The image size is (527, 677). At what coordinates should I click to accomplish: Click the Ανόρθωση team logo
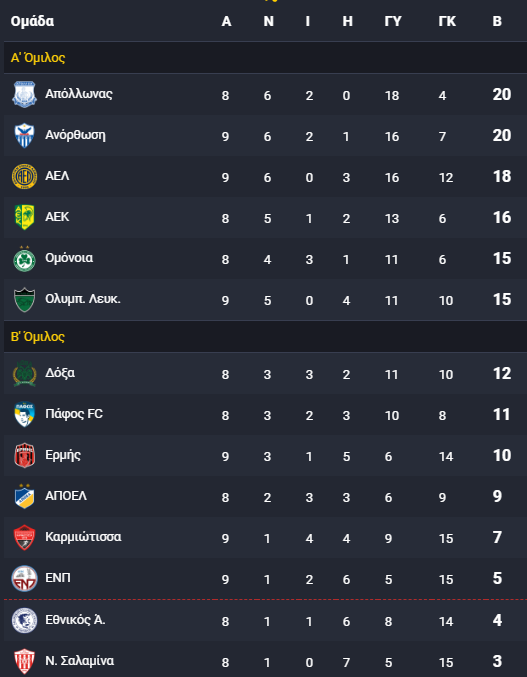click(24, 135)
